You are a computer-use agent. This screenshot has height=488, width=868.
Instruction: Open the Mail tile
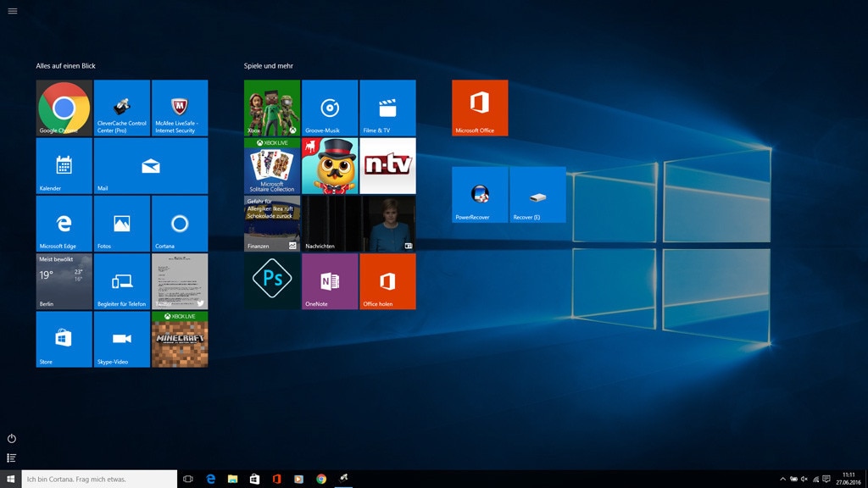pyautogui.click(x=151, y=166)
